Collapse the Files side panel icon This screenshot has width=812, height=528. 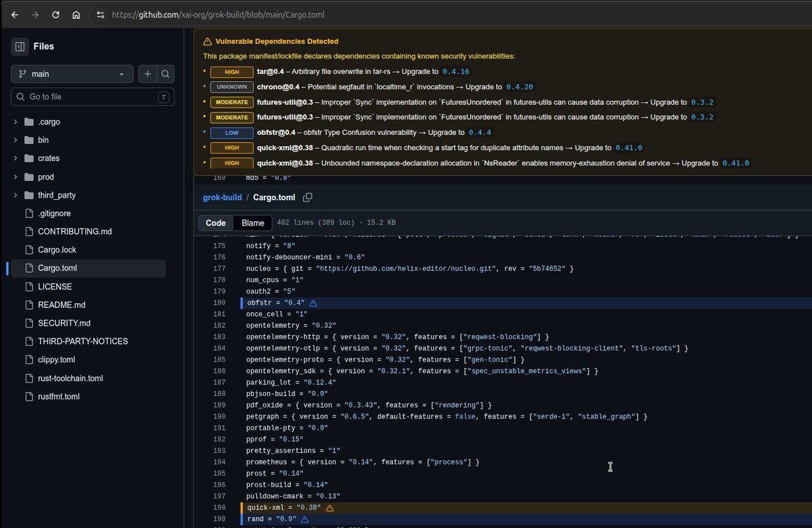pyautogui.click(x=20, y=46)
